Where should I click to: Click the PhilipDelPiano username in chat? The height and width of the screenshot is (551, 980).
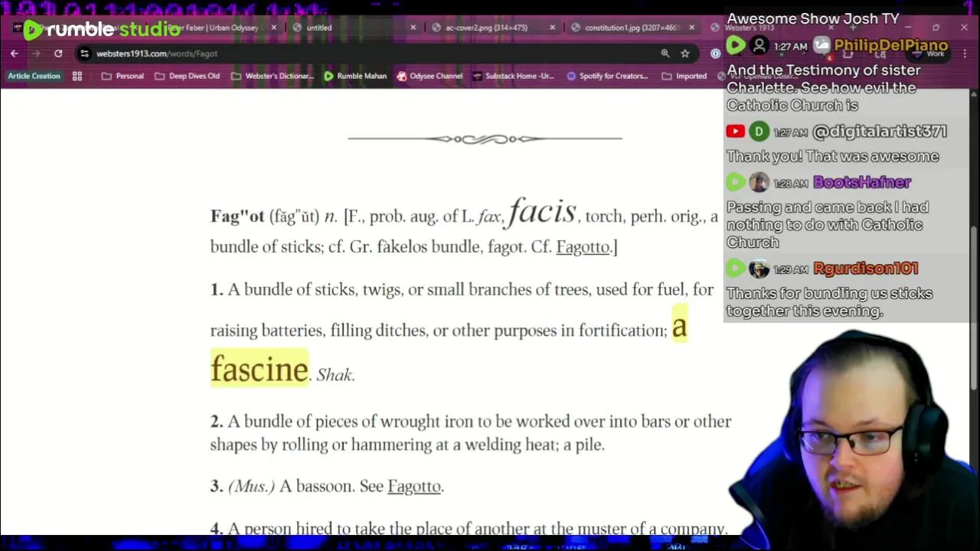891,46
